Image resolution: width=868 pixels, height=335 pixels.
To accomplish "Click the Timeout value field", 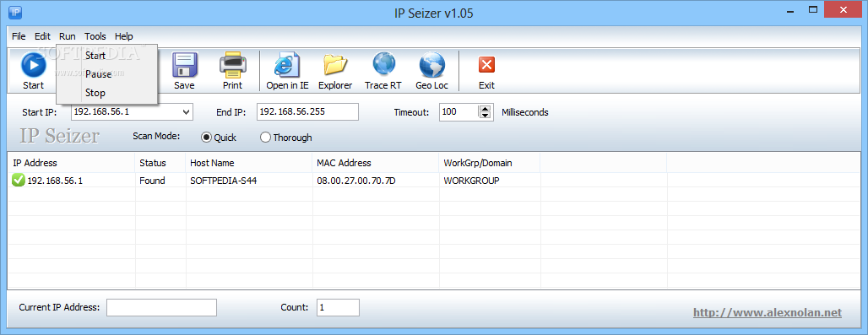I will coord(458,112).
